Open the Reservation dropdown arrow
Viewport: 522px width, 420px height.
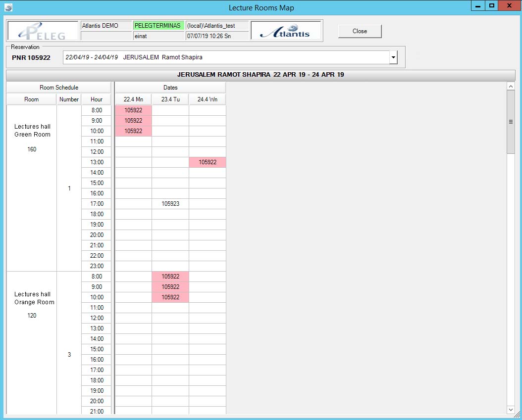coord(393,57)
